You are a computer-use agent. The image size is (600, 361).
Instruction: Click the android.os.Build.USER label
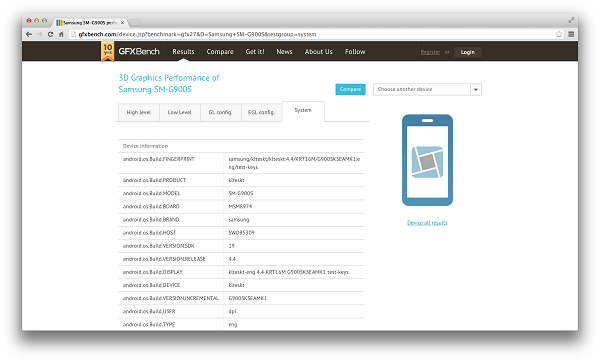pos(149,311)
